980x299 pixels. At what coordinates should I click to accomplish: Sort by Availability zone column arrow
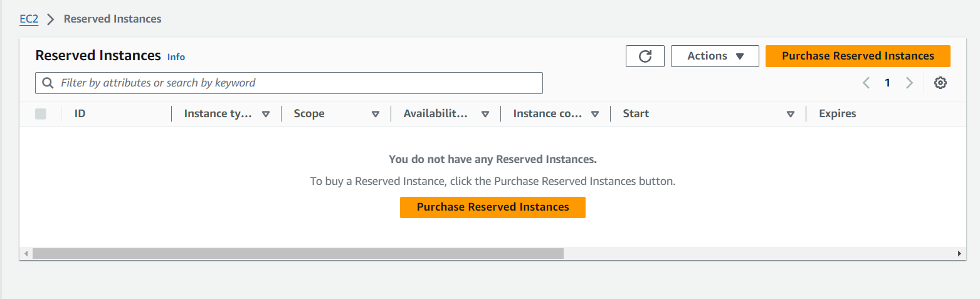[485, 114]
